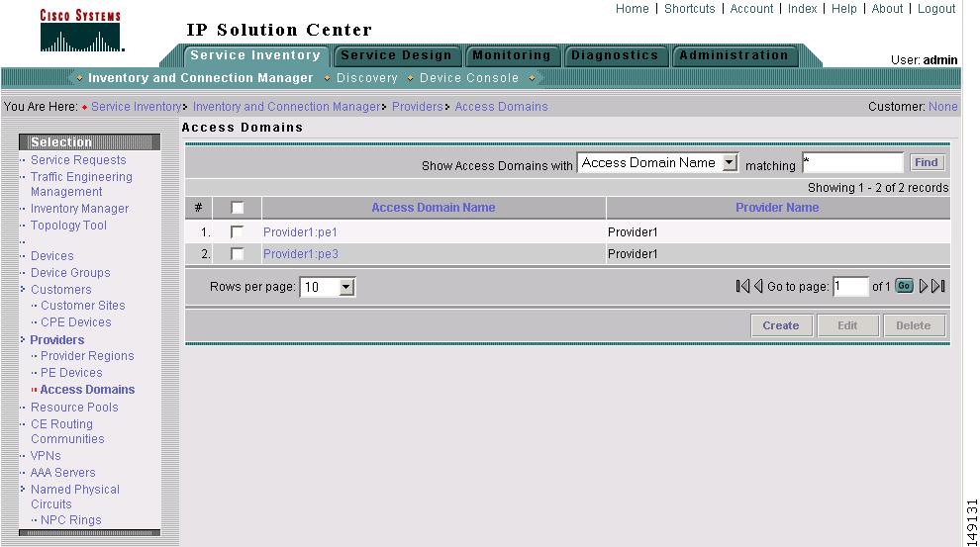This screenshot has height=547, width=980.
Task: Open the Administration tab
Action: click(x=734, y=55)
